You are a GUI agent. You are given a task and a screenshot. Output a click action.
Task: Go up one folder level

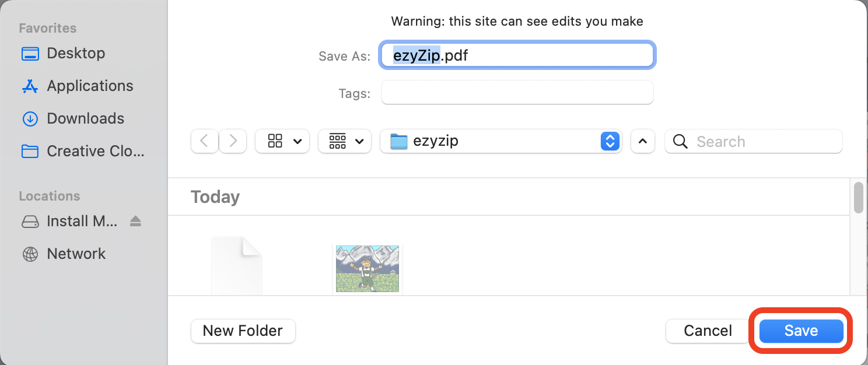[643, 141]
